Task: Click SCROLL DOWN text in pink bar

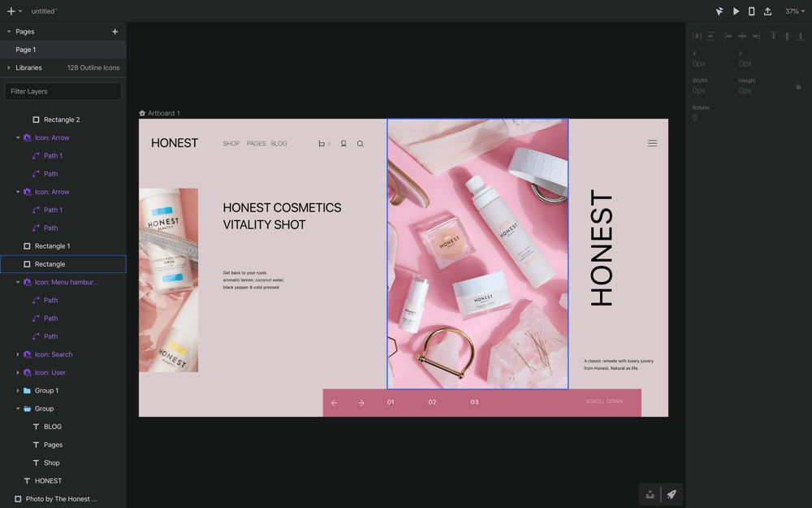Action: 604,402
